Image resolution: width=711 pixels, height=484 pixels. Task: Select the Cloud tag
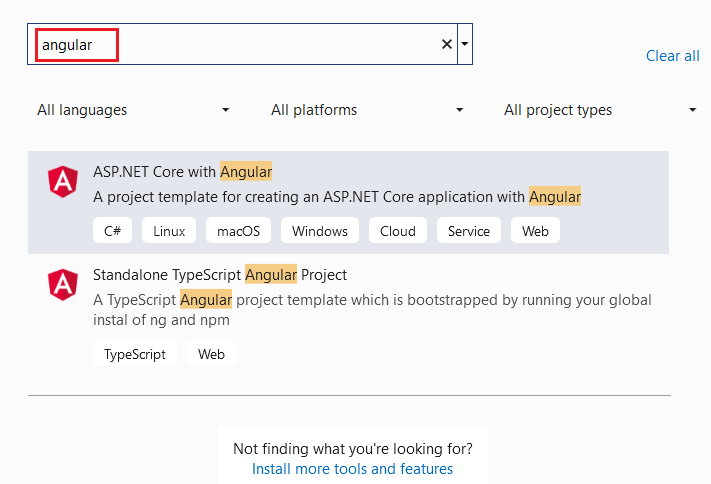coord(398,231)
